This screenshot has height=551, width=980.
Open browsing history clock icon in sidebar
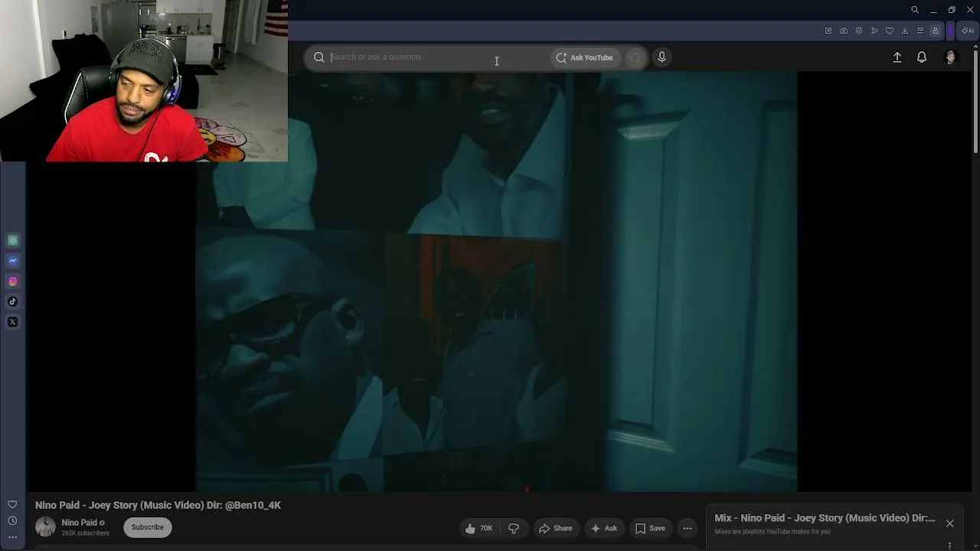(x=12, y=521)
